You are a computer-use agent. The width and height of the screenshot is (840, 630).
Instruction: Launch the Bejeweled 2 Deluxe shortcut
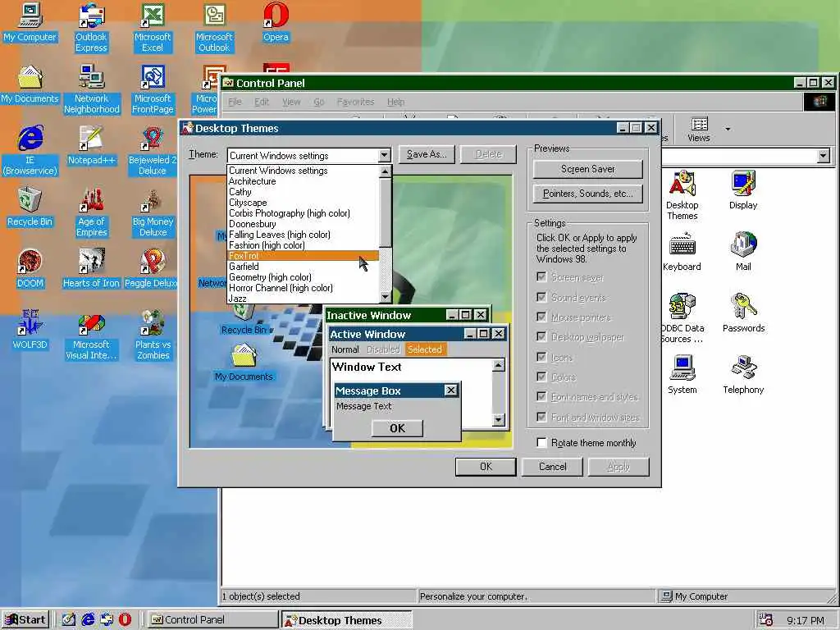153,151
